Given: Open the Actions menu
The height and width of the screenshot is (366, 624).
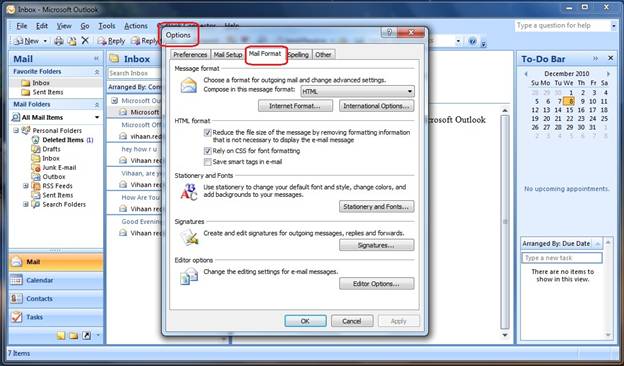Looking at the screenshot, I should pyautogui.click(x=136, y=26).
